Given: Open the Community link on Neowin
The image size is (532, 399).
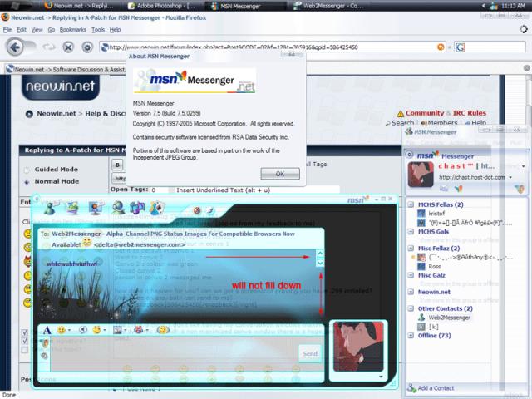Looking at the screenshot, I should click(x=425, y=113).
